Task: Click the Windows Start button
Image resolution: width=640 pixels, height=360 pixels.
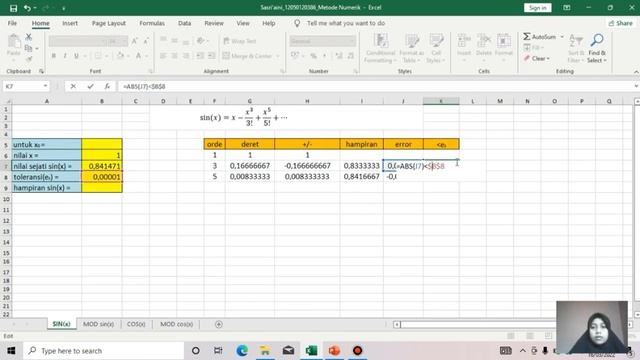Action: pos(11,351)
